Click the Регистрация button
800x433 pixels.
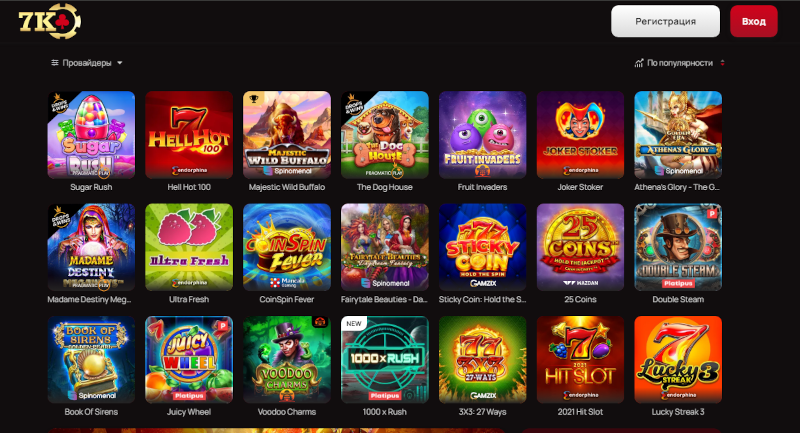click(665, 21)
